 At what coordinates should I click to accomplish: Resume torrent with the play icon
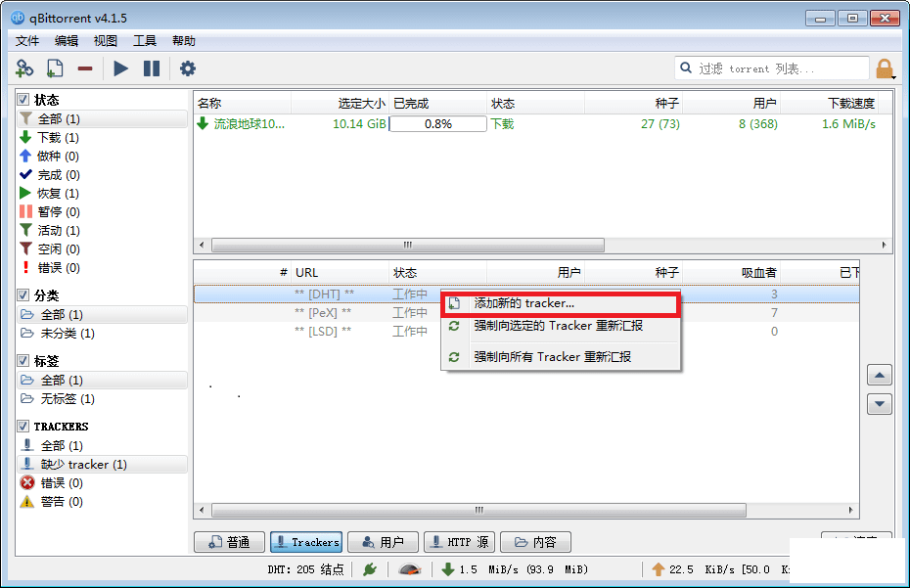(x=120, y=68)
